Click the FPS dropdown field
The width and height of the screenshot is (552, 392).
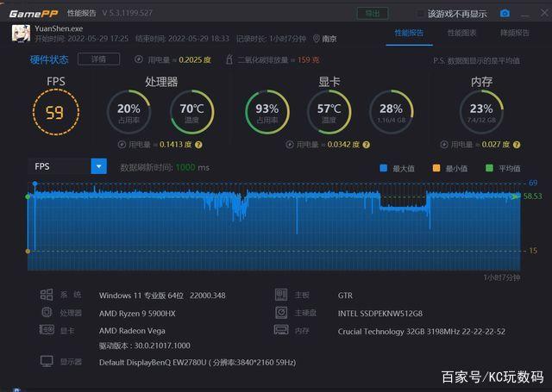click(67, 166)
